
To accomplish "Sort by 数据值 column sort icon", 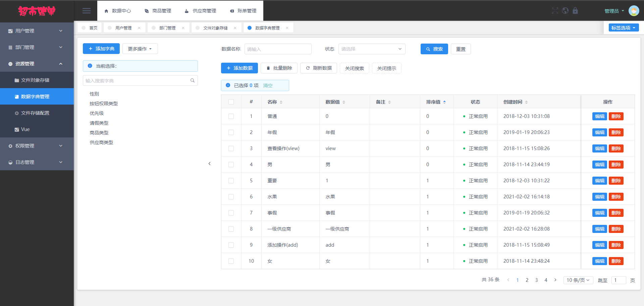I will (344, 102).
